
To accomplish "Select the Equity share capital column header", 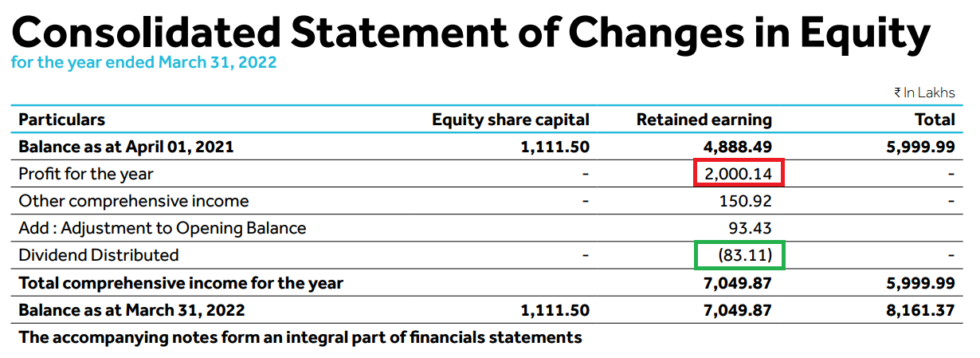I will 510,120.
